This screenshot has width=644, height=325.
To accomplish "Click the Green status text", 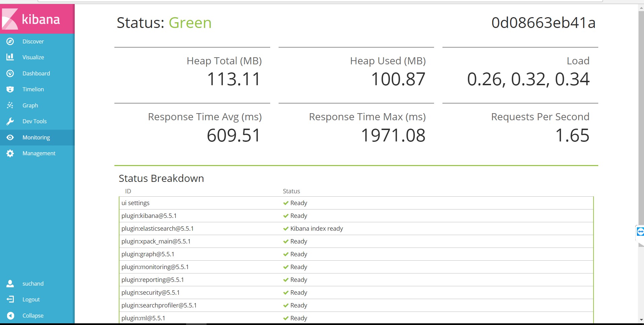I will (x=190, y=23).
